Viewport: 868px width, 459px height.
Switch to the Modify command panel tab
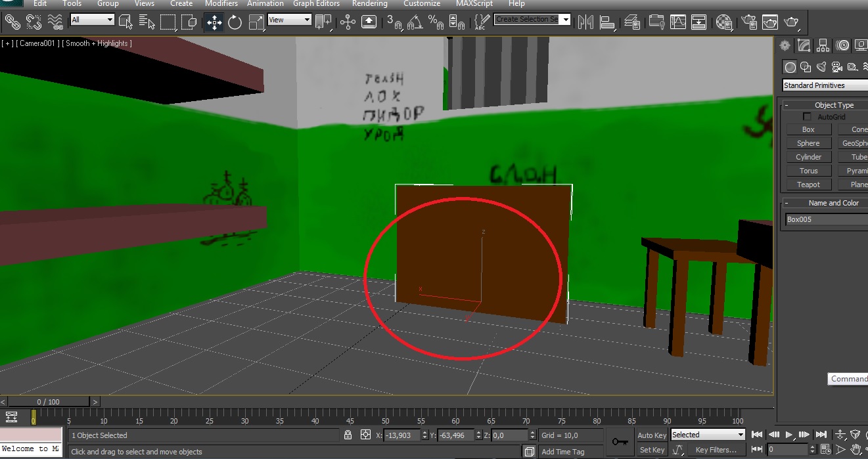tap(804, 45)
